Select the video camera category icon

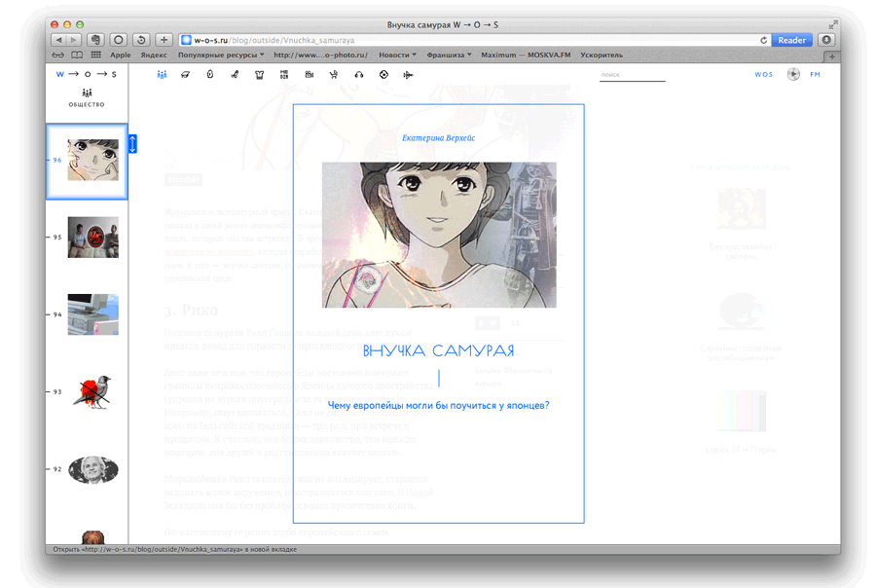[309, 74]
